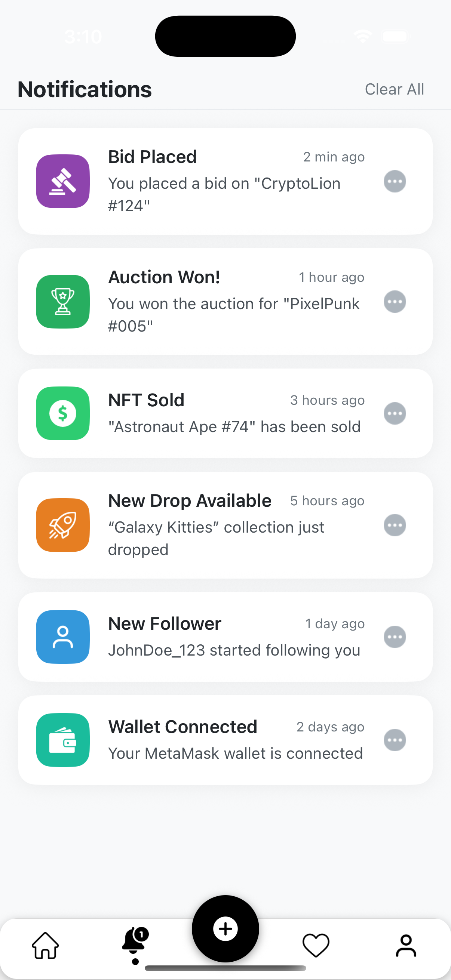Show options menu for Wallet Connected notification
This screenshot has height=980, width=451.
[x=394, y=740]
